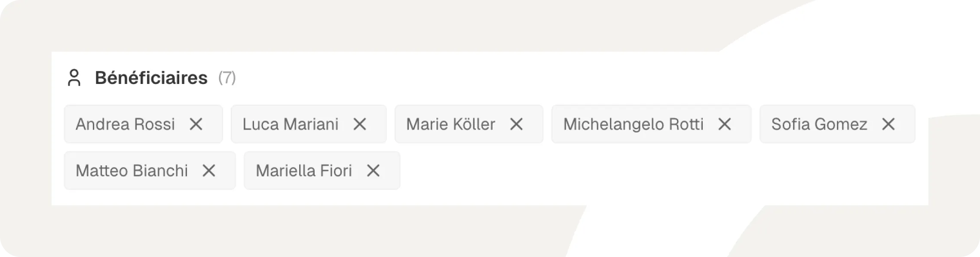Remove Andrea Rossi with its X icon

pos(196,124)
